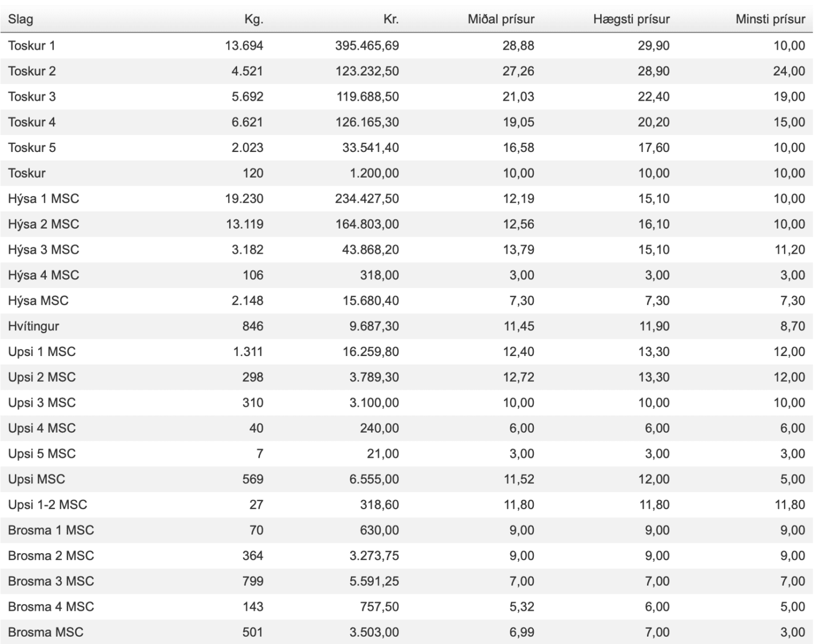
Task: Click the Kr. column header
Action: click(391, 19)
